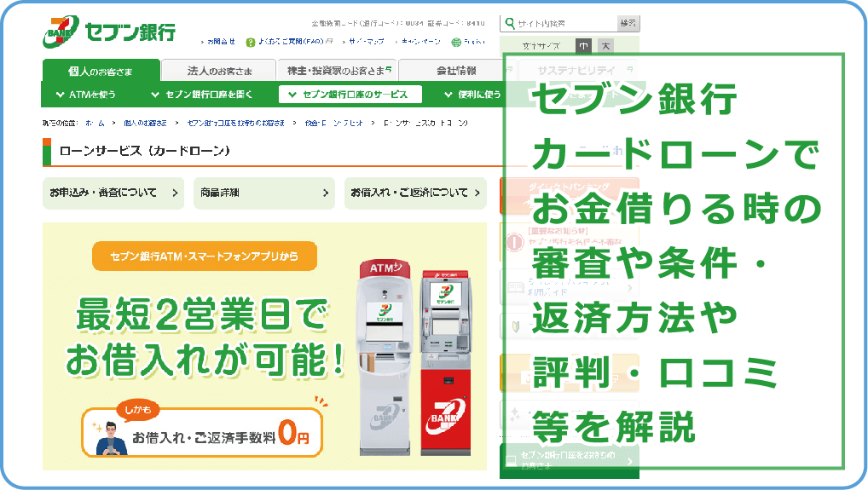Select the 株主・投資家のお客さま tab
Image resolution: width=868 pixels, height=490 pixels.
[338, 71]
